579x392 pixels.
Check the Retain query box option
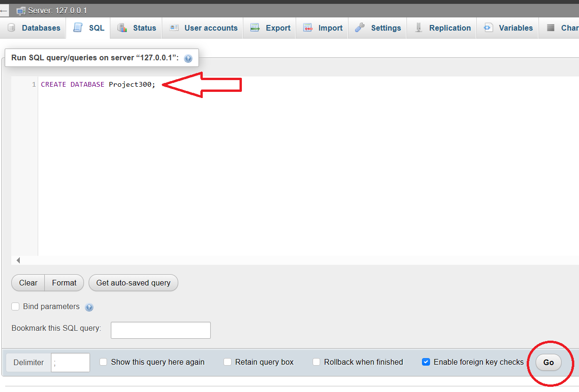[x=228, y=362]
